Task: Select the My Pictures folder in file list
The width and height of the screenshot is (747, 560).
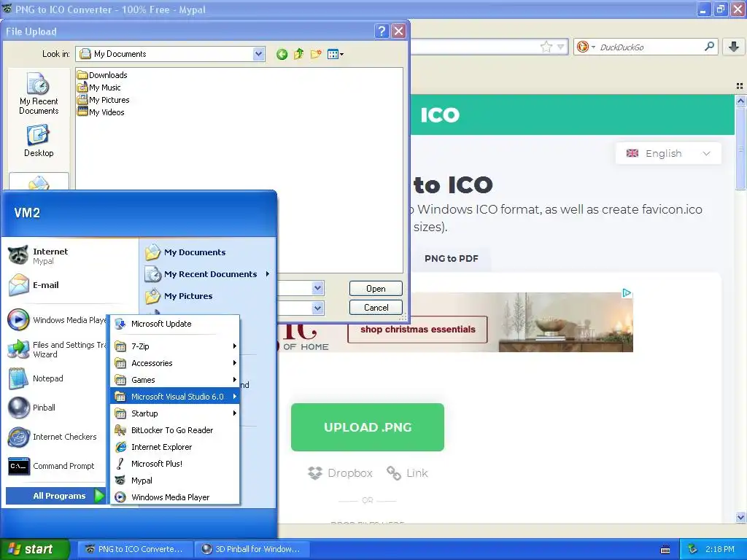Action: coord(104,99)
